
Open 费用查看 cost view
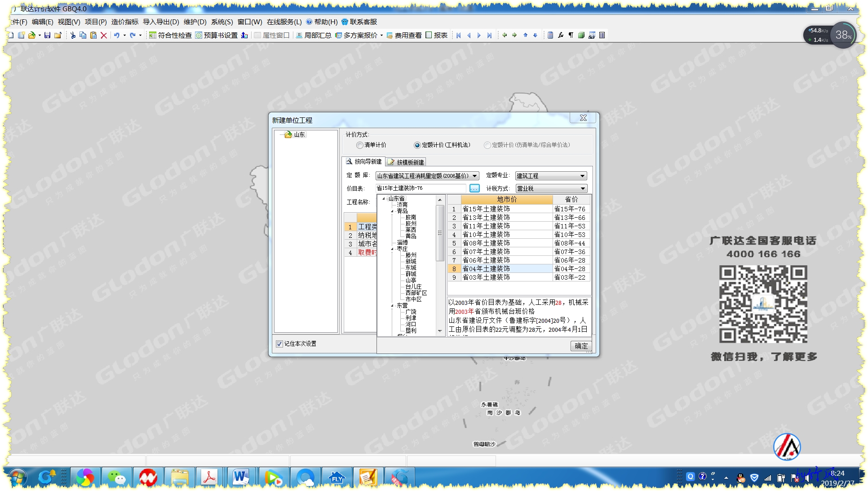[x=404, y=35]
